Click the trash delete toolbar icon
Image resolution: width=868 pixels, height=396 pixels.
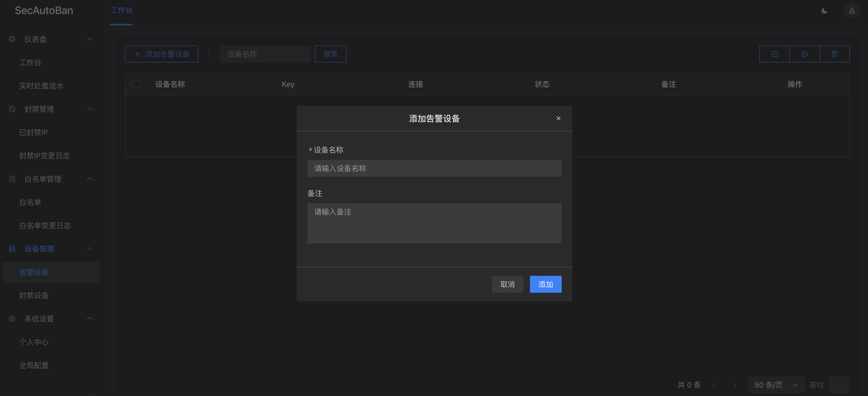pos(834,54)
